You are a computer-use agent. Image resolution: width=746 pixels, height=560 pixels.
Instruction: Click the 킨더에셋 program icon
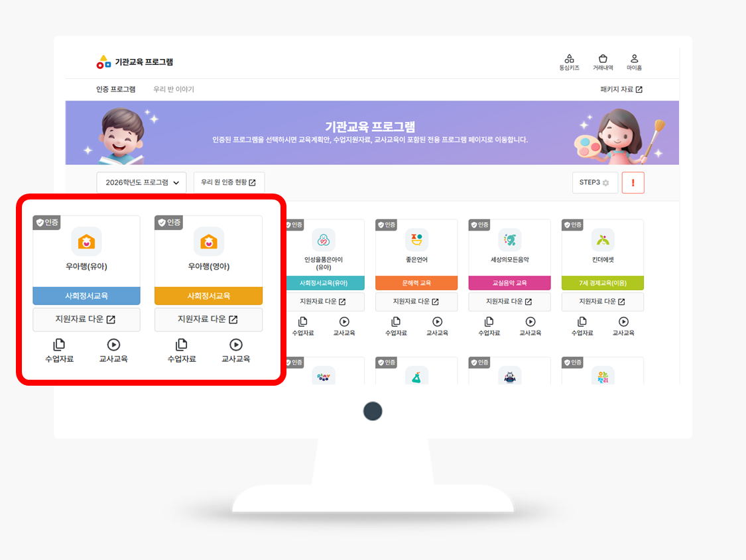(x=603, y=239)
